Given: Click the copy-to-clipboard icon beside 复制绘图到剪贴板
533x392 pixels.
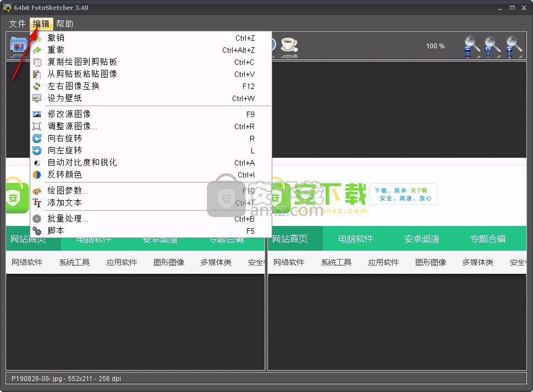Looking at the screenshot, I should (x=37, y=62).
